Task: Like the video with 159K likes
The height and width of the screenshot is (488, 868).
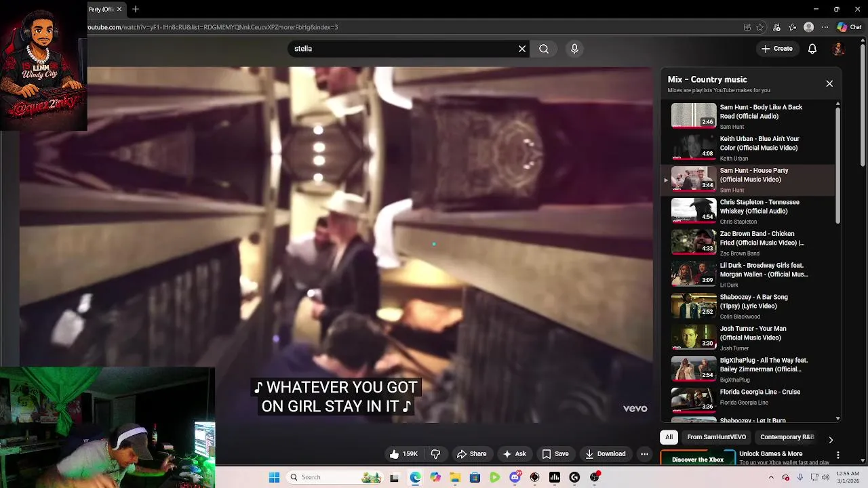Action: pos(403,454)
